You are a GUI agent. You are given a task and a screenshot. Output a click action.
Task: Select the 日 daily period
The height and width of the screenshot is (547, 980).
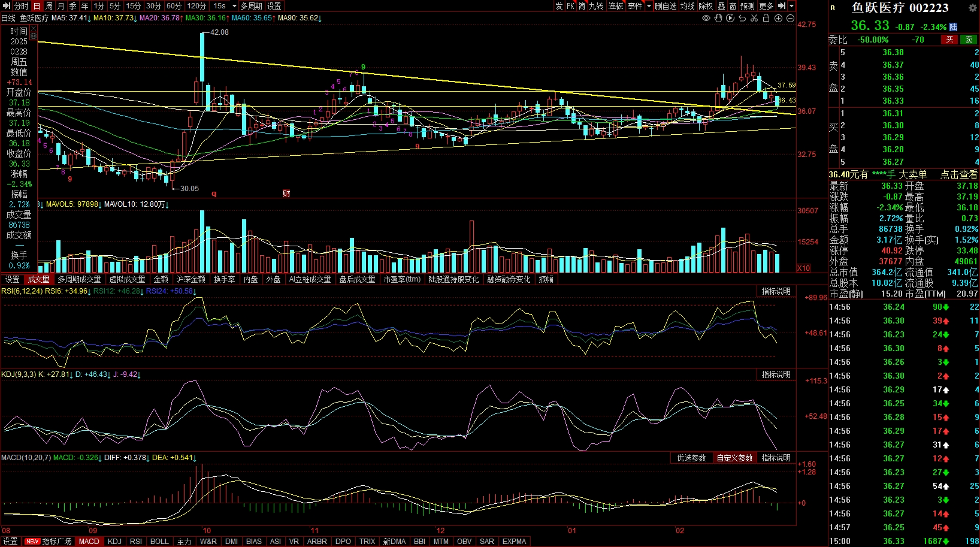[37, 6]
